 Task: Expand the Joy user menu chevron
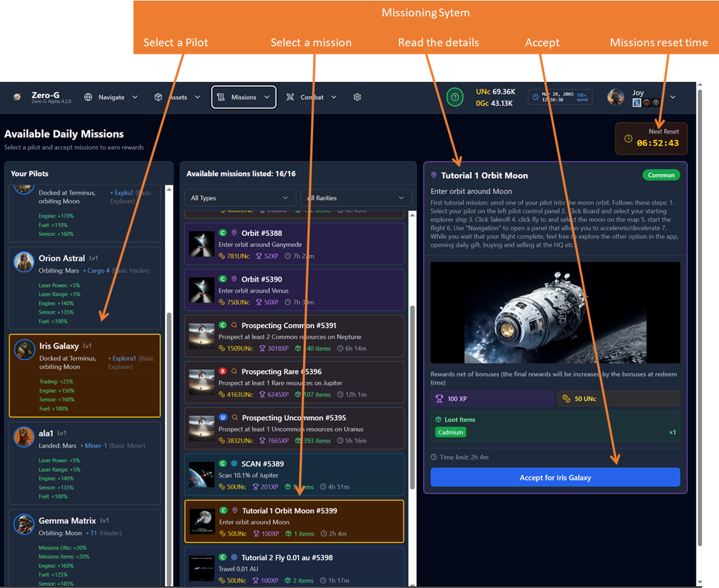coord(673,97)
